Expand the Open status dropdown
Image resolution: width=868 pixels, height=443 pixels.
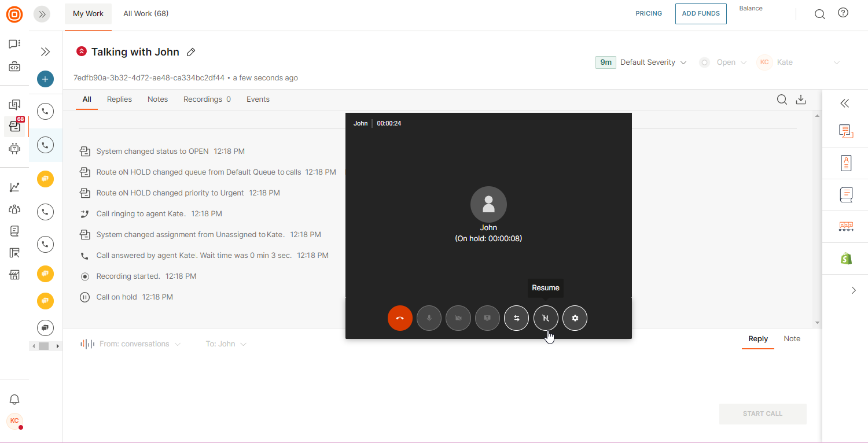click(x=731, y=62)
